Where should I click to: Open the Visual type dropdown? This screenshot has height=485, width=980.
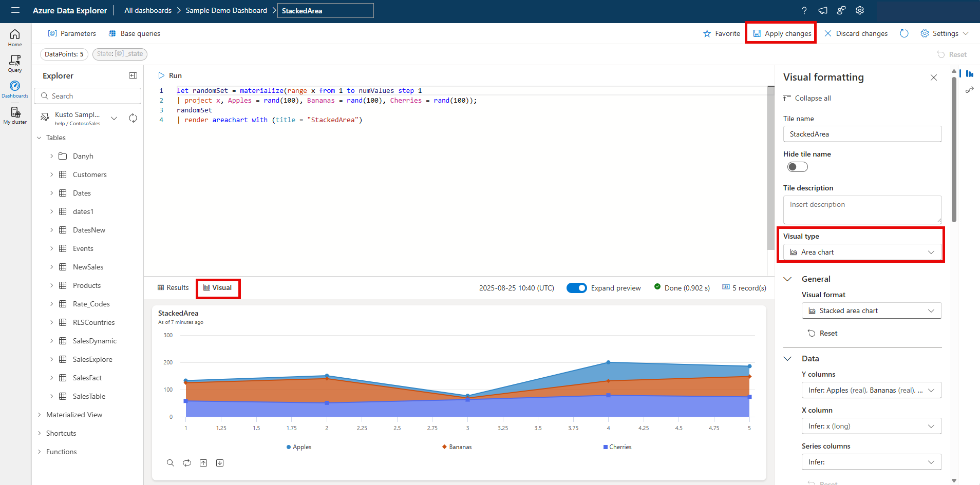(x=862, y=252)
